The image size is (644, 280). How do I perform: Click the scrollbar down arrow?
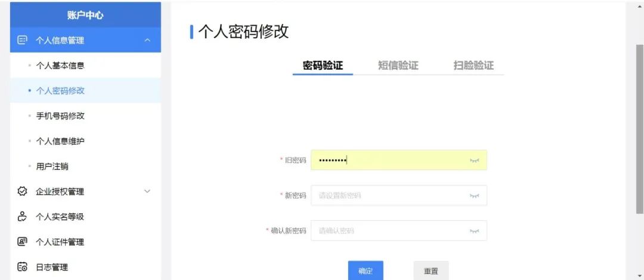(640, 275)
